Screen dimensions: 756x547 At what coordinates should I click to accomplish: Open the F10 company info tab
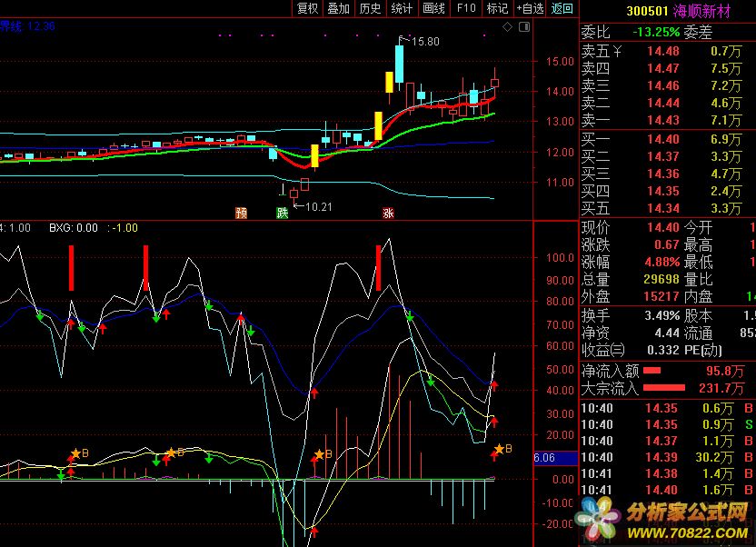tap(466, 8)
